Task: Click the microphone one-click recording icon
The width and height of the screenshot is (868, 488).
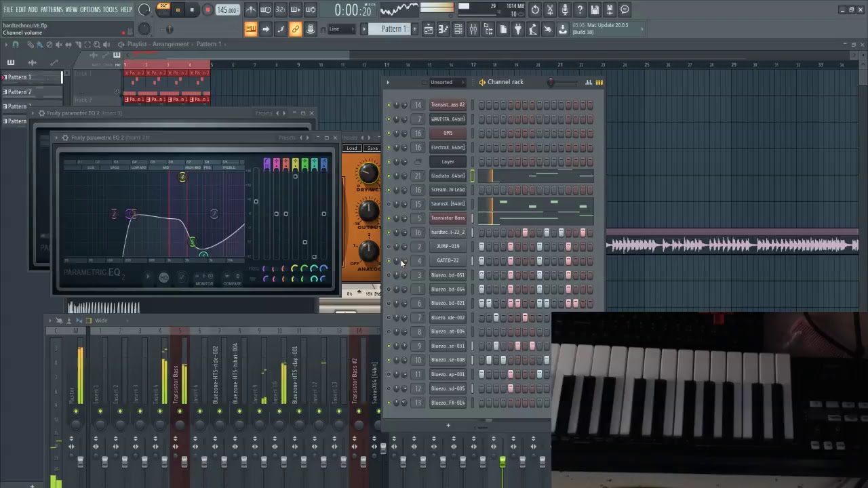Action: (x=565, y=9)
